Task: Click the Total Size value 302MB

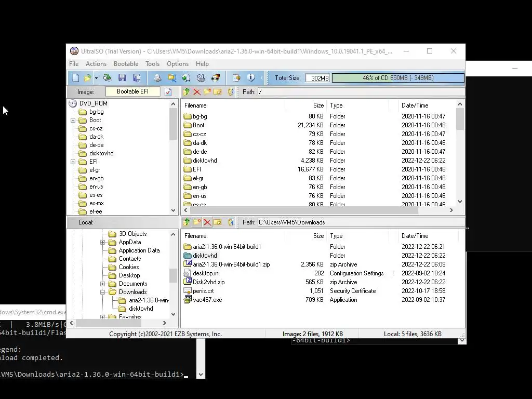Action: [317, 78]
